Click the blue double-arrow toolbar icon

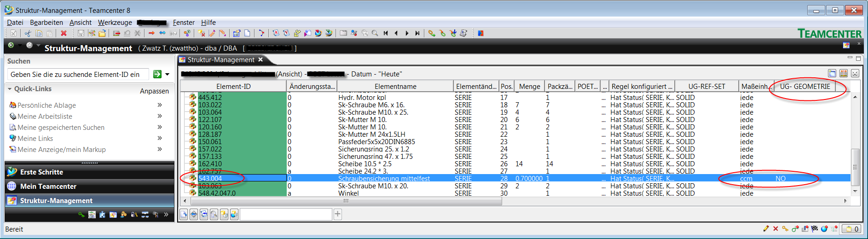[162, 33]
